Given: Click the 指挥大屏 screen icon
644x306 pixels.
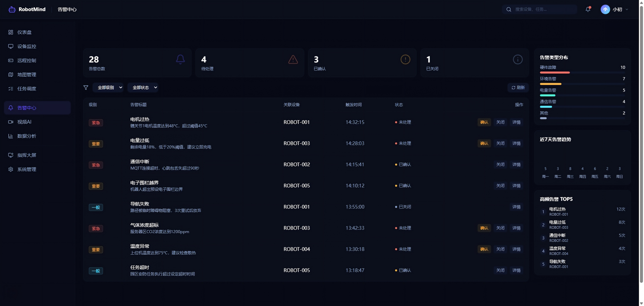Looking at the screenshot, I should point(11,155).
